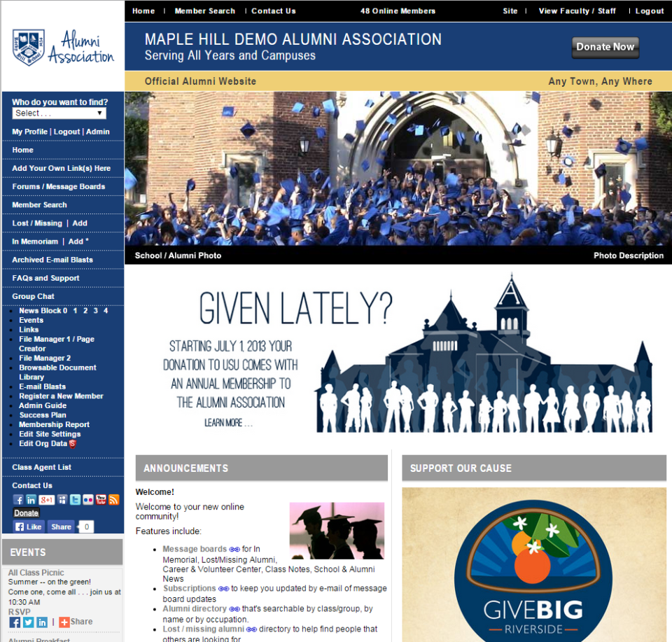Select the Flickr icon
Screen dimensions: 672x642
tap(89, 499)
